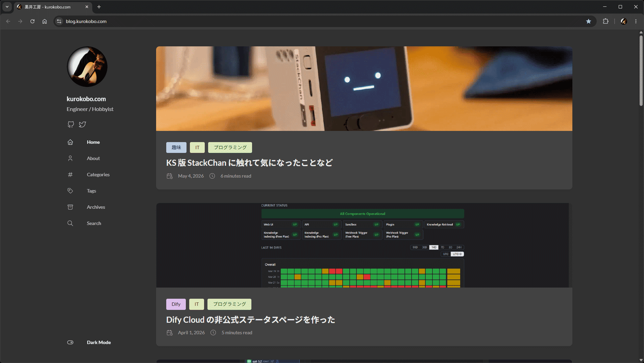Click the page vertical scrollbar thumb
The width and height of the screenshot is (644, 363).
[641, 70]
